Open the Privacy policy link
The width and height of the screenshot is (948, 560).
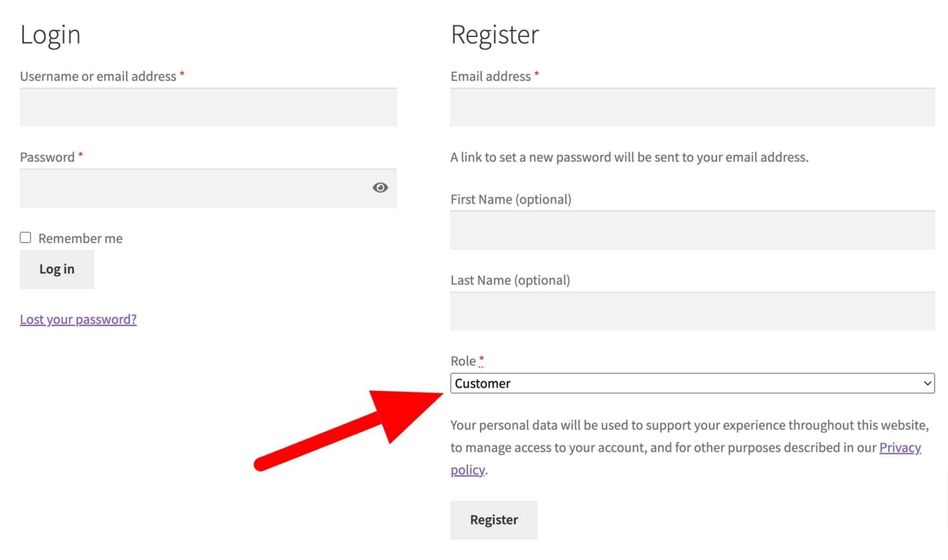[x=900, y=447]
